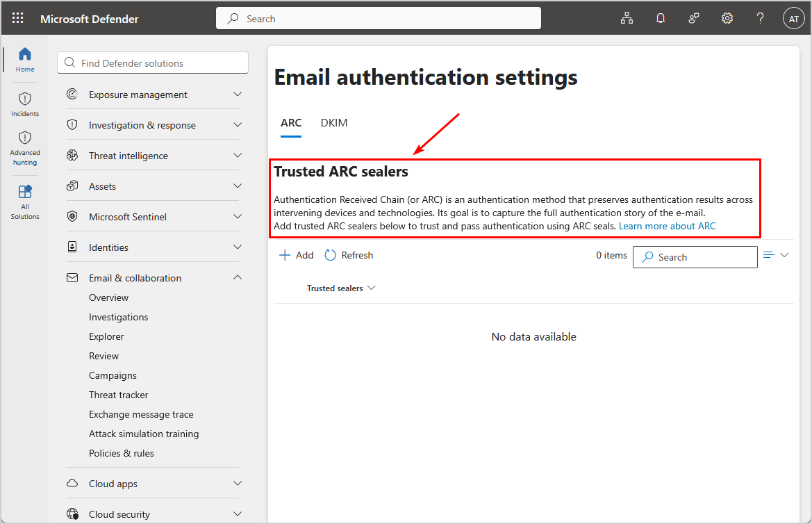The height and width of the screenshot is (524, 812).
Task: Open the help question mark
Action: [x=760, y=19]
